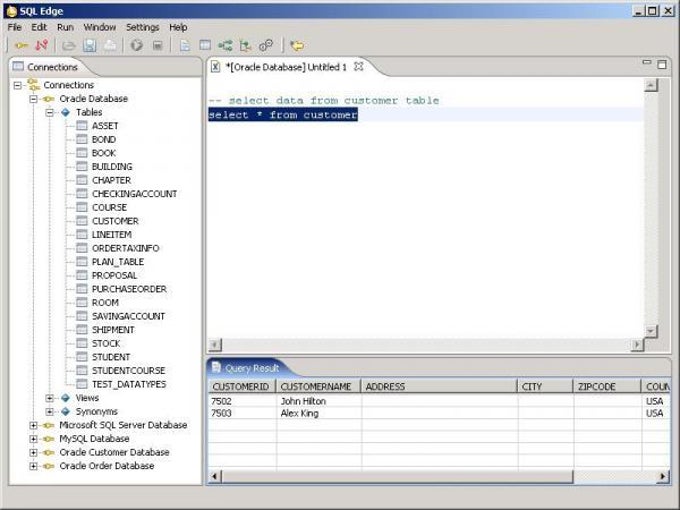Click the Connections root folder icon
680x510 pixels.
click(x=33, y=85)
